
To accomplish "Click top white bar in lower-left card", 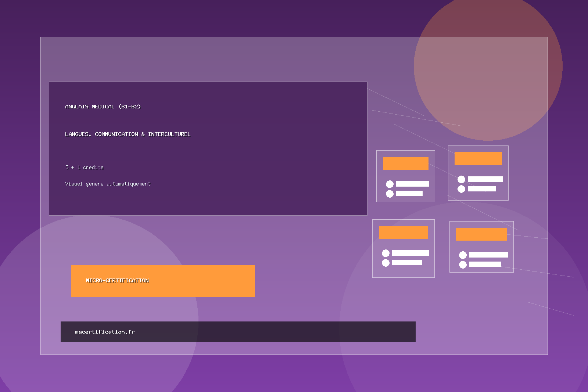I will point(410,253).
